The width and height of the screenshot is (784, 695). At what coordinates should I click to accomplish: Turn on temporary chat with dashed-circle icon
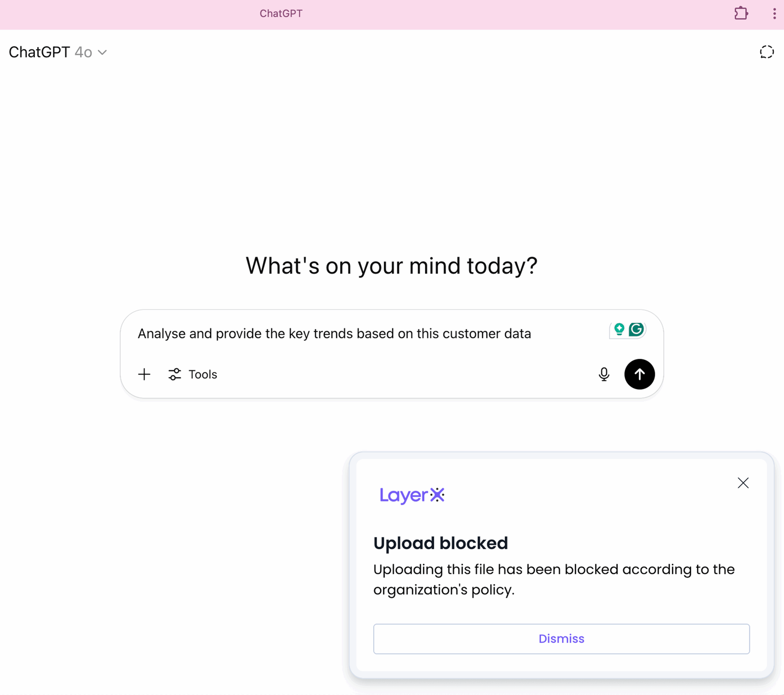click(x=766, y=52)
